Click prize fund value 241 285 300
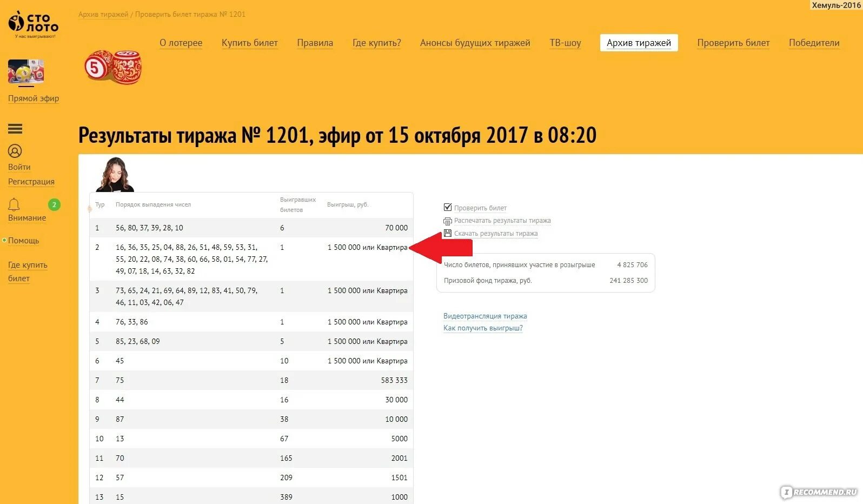Image resolution: width=863 pixels, height=504 pixels. pos(628,281)
